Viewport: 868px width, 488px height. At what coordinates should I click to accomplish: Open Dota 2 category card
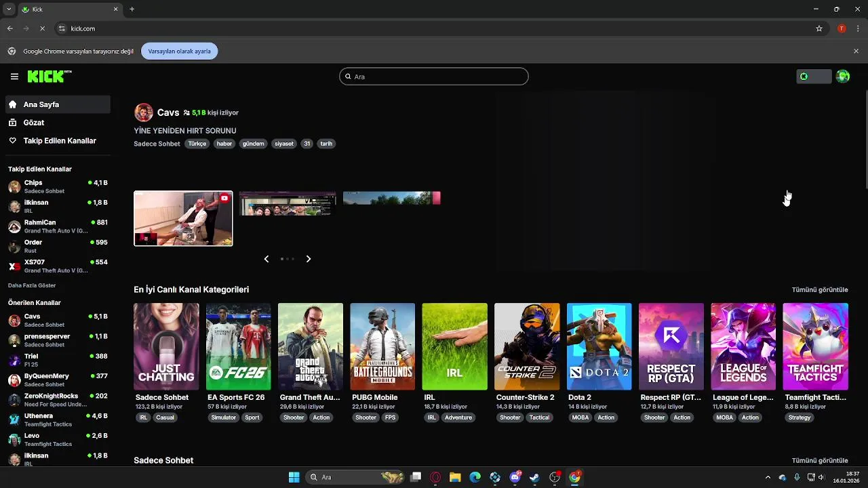coord(599,346)
